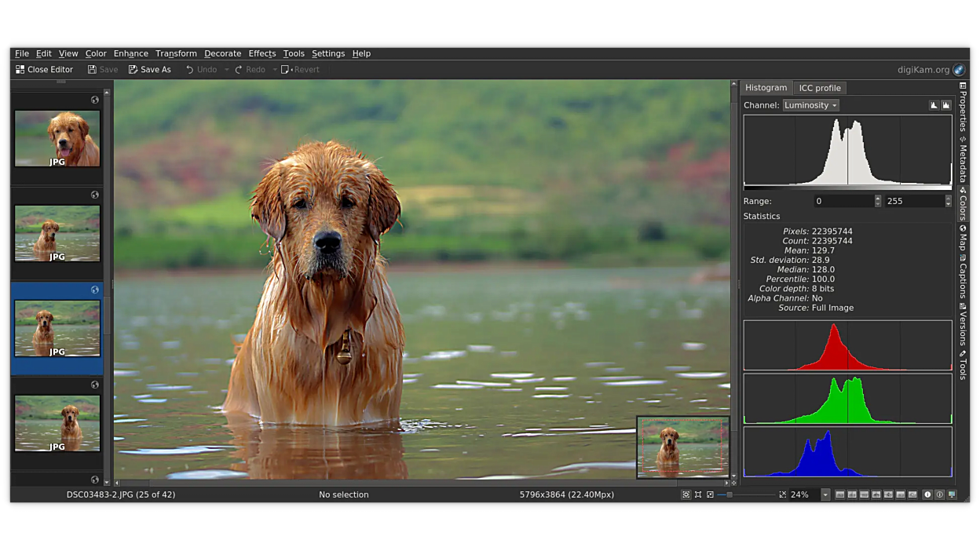Screen dimensions: 980x551
Task: Click the fit-to-window zoom icon
Action: click(686, 495)
